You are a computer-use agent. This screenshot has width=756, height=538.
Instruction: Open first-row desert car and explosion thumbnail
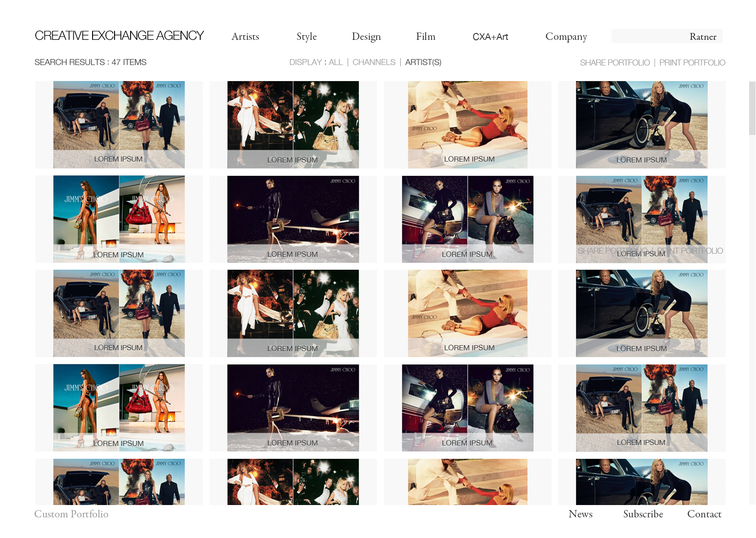click(x=119, y=125)
